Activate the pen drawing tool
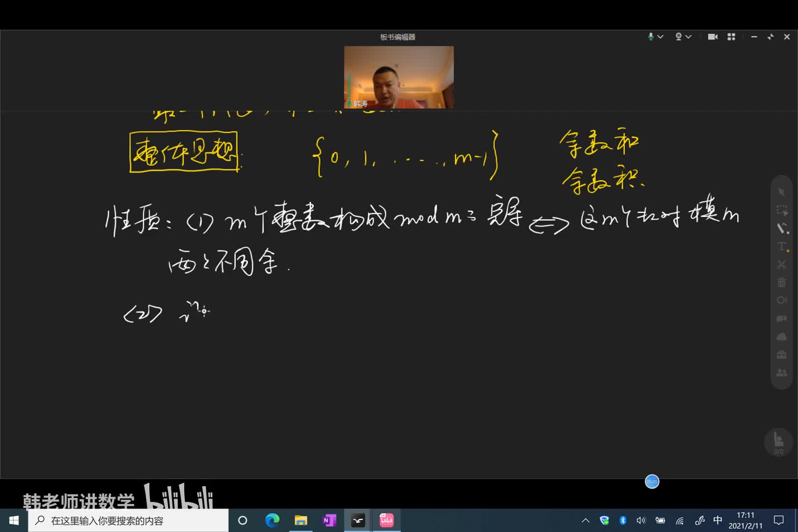The height and width of the screenshot is (532, 798). click(x=782, y=228)
